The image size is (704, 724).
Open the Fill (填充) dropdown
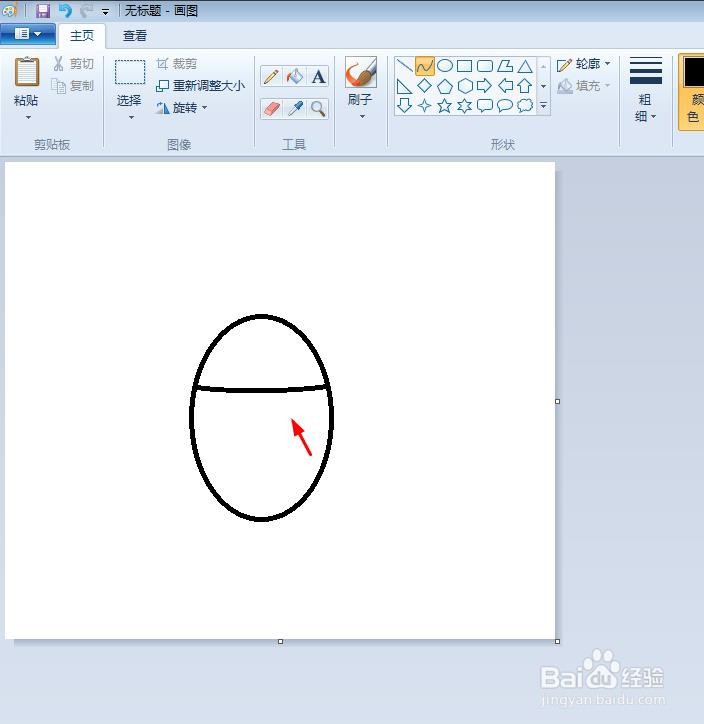pyautogui.click(x=584, y=86)
